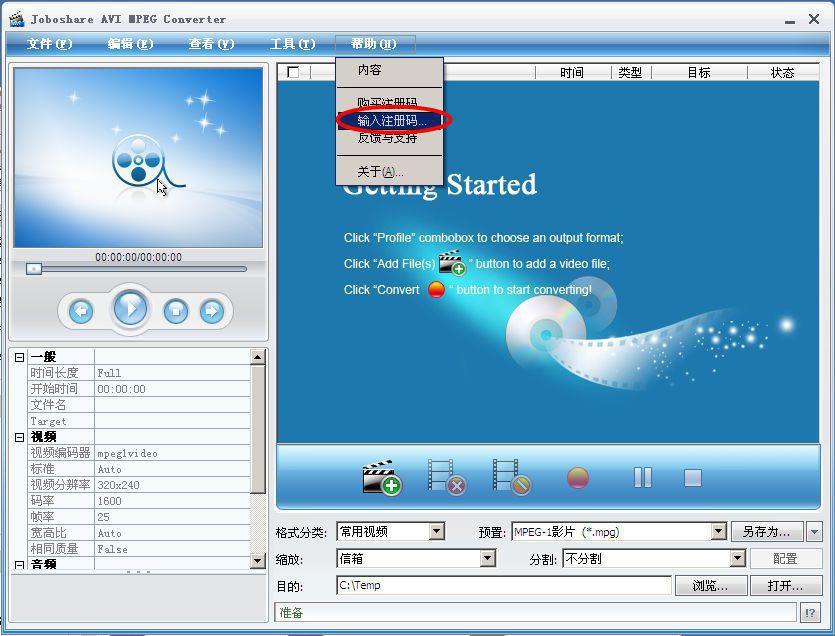Select 输入注册码... menu entry
835x636 pixels.
pyautogui.click(x=390, y=120)
